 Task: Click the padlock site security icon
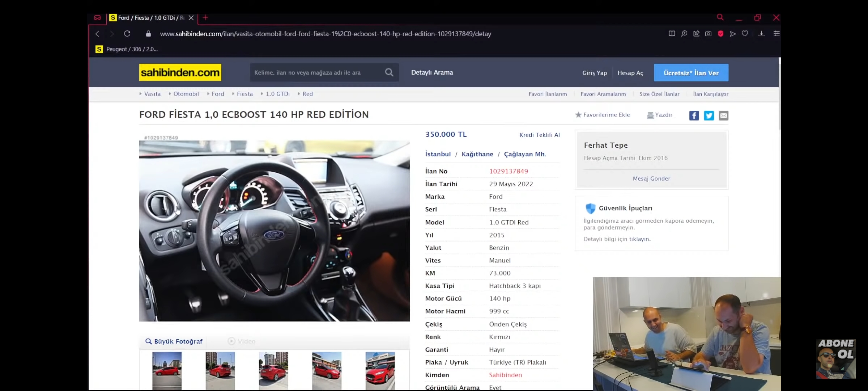click(148, 34)
